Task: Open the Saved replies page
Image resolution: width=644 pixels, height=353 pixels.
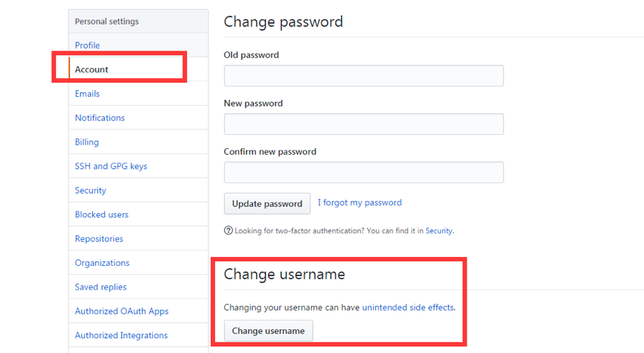Action: (101, 287)
